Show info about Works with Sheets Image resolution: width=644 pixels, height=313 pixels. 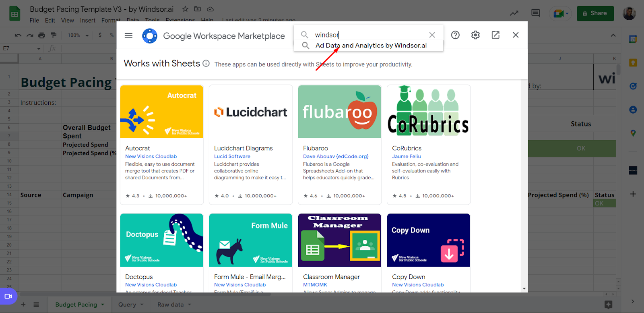pyautogui.click(x=206, y=64)
